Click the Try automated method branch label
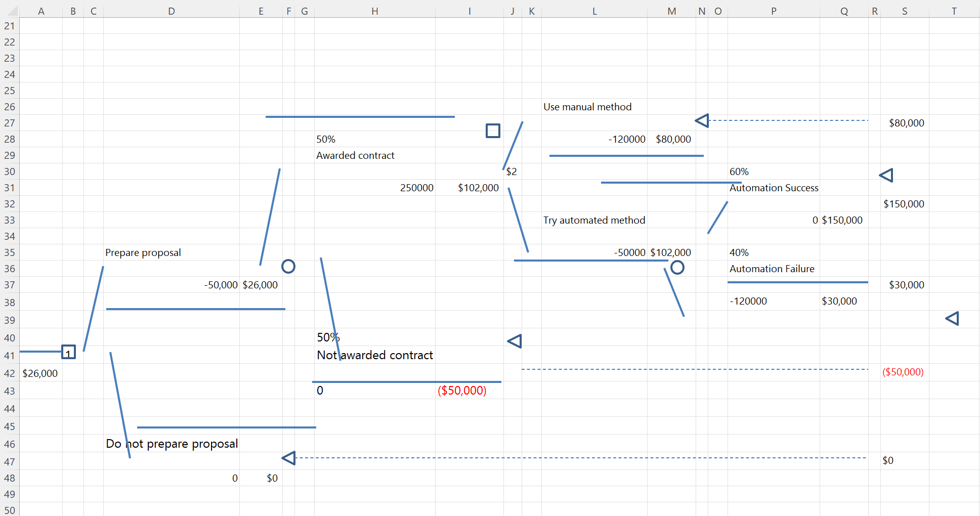This screenshot has height=516, width=980. [594, 220]
